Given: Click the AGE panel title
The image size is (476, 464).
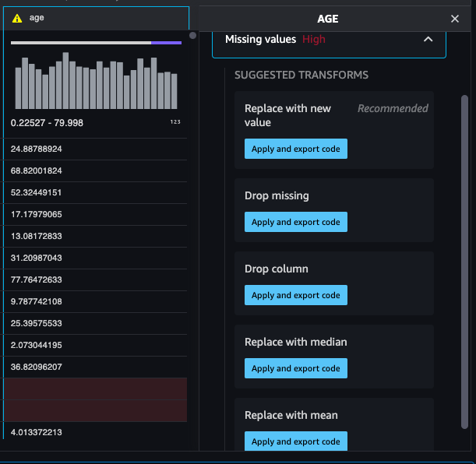Looking at the screenshot, I should tap(327, 19).
